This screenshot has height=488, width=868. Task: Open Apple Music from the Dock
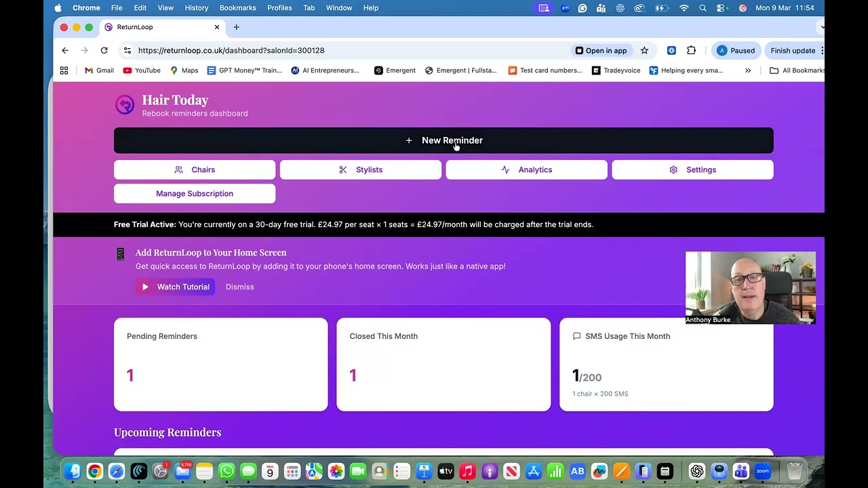click(467, 471)
